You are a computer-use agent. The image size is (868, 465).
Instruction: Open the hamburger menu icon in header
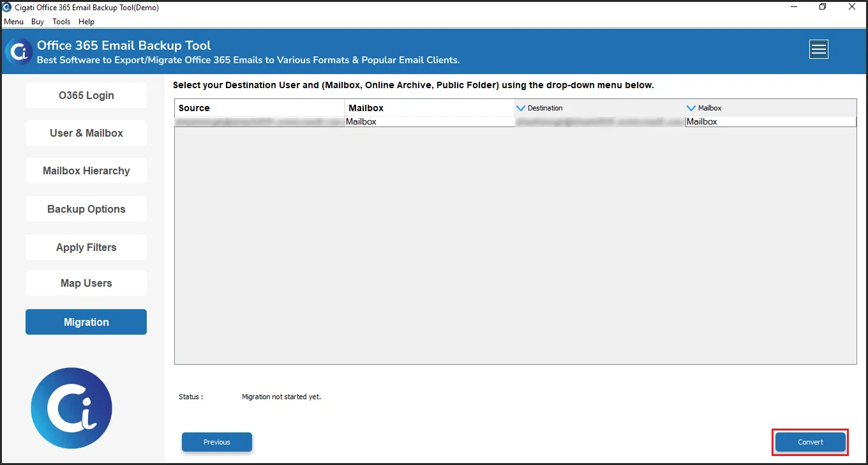819,49
